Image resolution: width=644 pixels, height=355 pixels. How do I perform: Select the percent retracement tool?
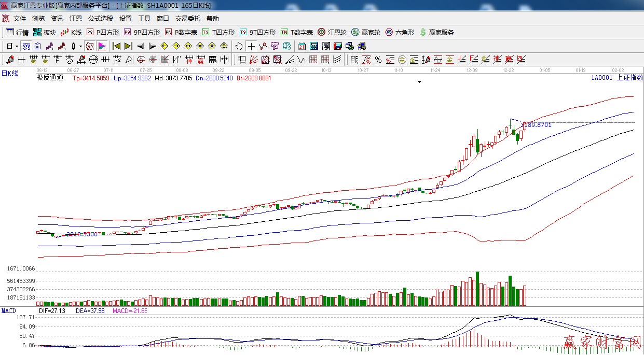pos(378,60)
